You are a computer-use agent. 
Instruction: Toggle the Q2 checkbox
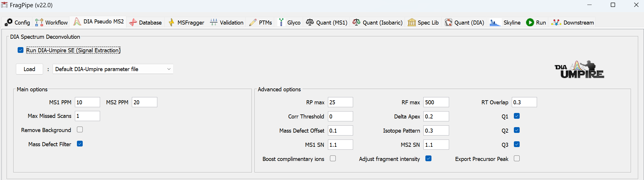tap(517, 130)
